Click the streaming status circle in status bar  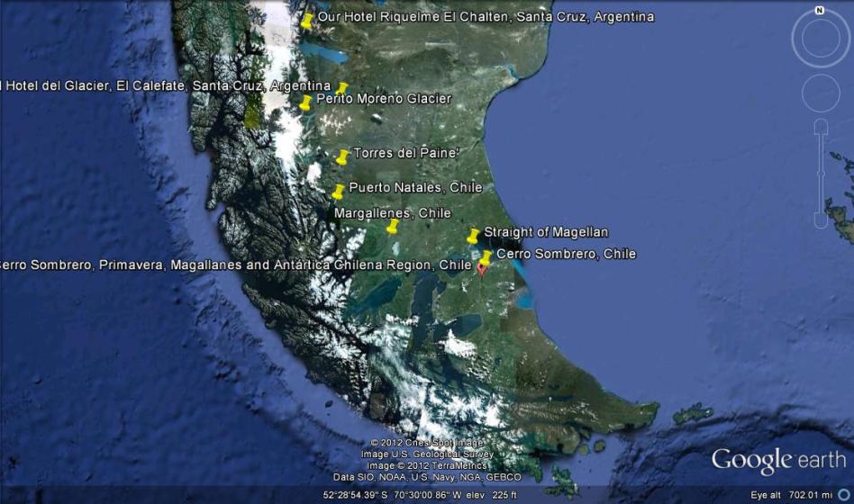[x=843, y=495]
